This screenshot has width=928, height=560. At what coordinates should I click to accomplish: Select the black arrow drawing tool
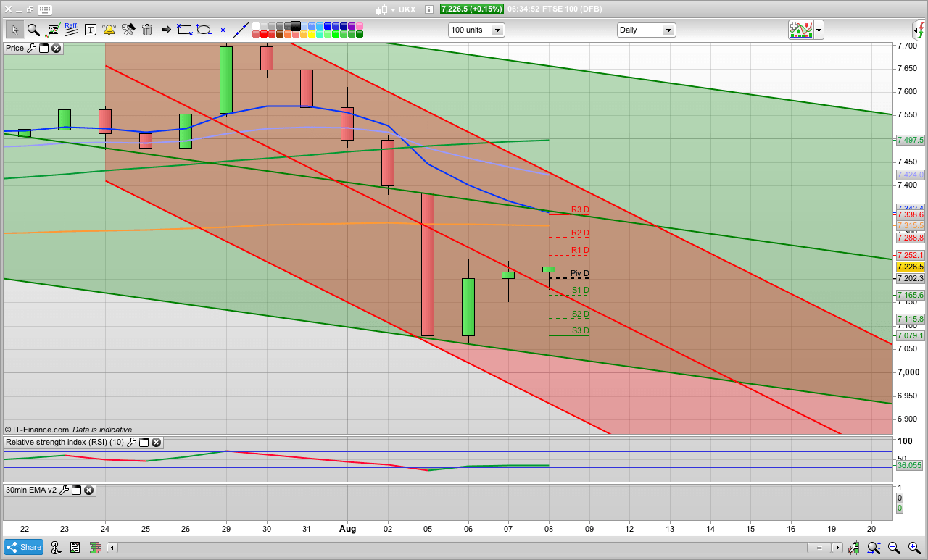[166, 30]
